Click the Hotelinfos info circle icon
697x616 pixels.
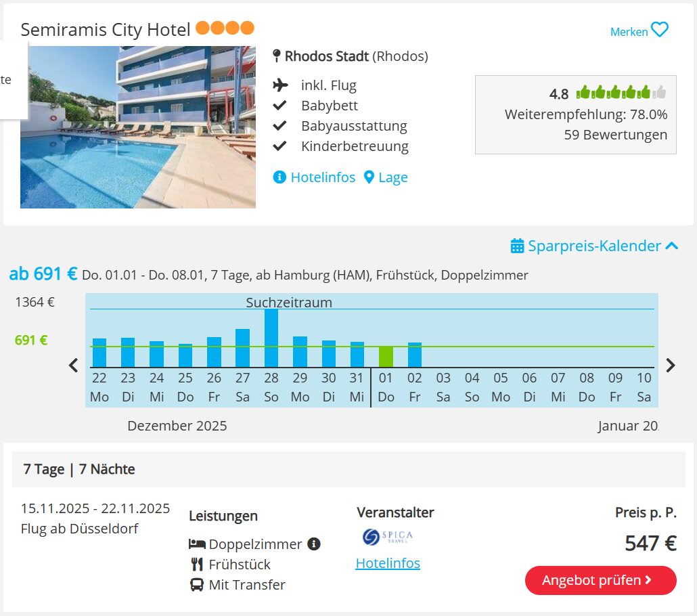click(279, 177)
